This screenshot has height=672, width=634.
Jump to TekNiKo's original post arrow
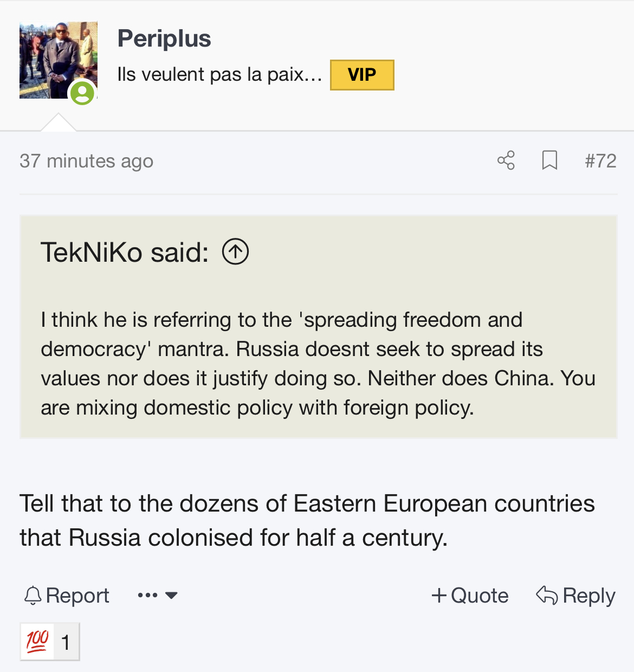pos(236,252)
